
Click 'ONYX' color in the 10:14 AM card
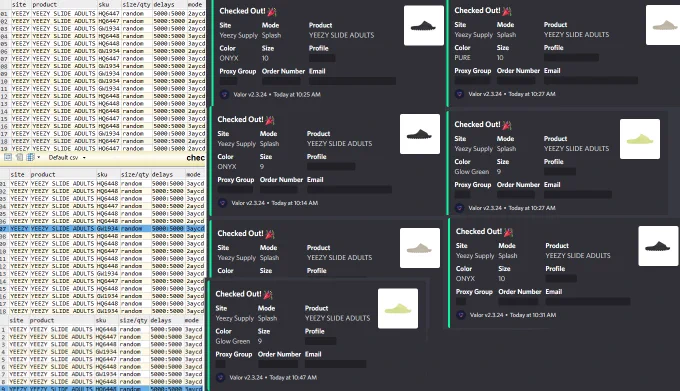pyautogui.click(x=227, y=166)
